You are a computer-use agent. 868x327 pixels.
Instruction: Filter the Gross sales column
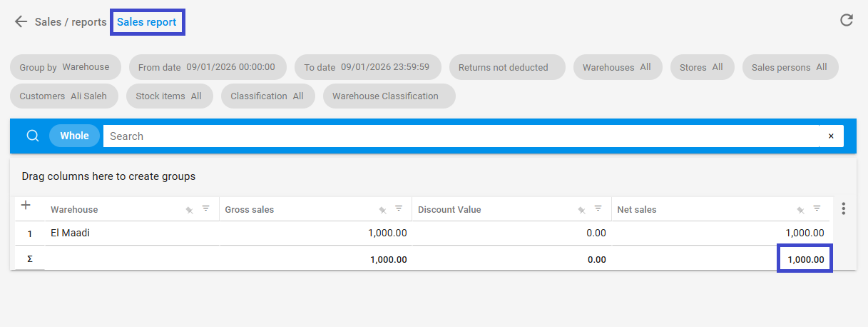[399, 208]
